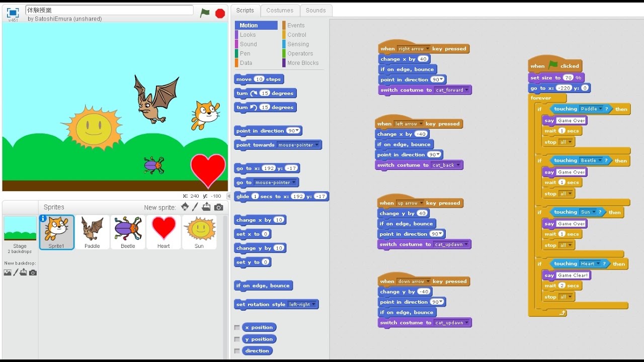Toggle the direction reporter checkbox
Viewport: 644px width, 362px height.
(x=237, y=350)
